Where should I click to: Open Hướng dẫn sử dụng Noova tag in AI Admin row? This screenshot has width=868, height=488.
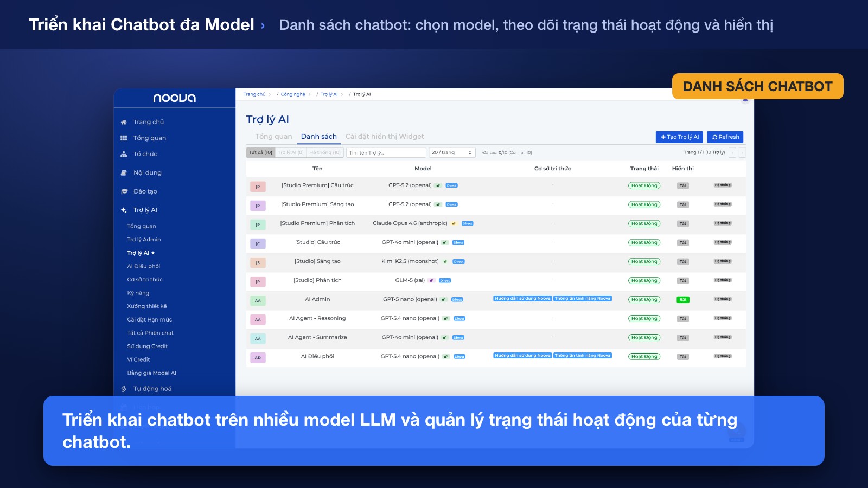click(522, 298)
